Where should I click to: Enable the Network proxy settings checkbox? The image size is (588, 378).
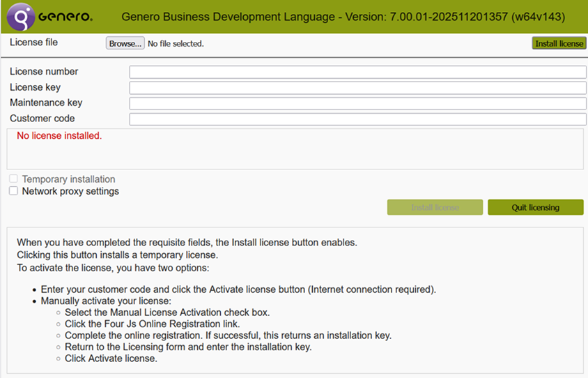[13, 190]
